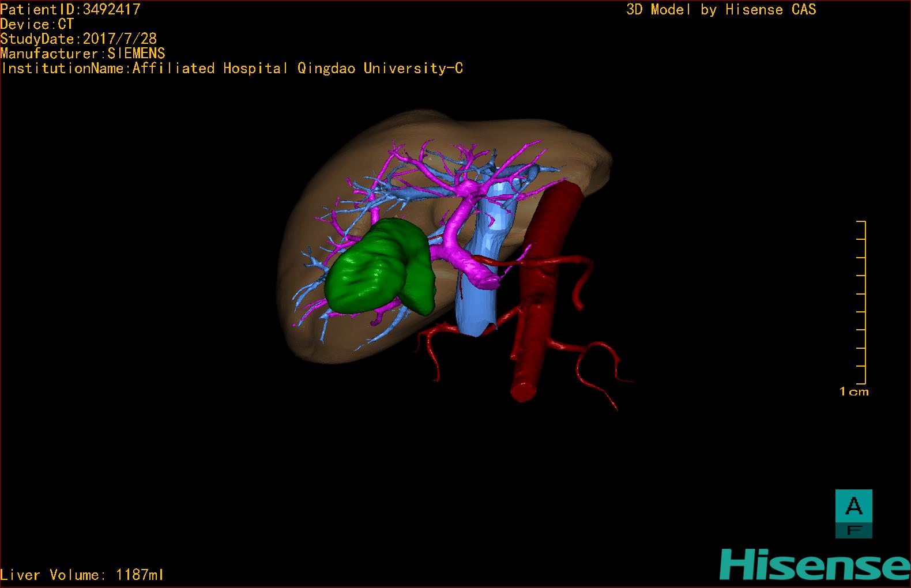Click the A/F orientation cube indicator
911x588 pixels.
(x=853, y=514)
